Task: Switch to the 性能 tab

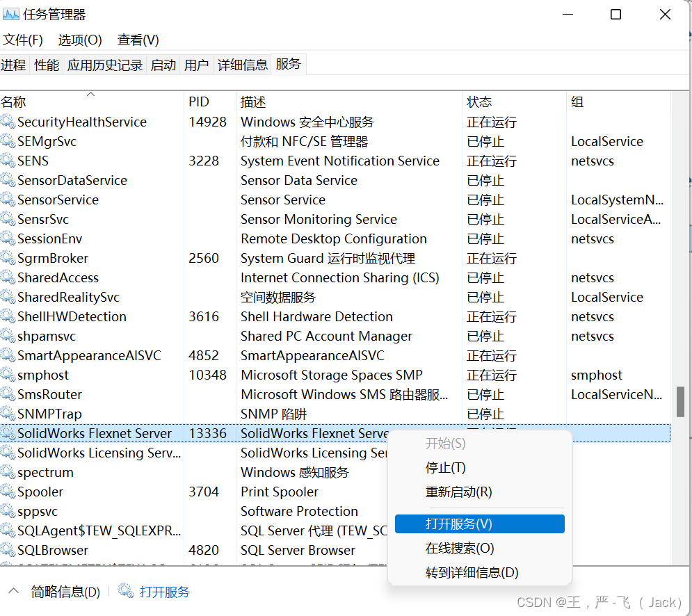Action: point(47,65)
